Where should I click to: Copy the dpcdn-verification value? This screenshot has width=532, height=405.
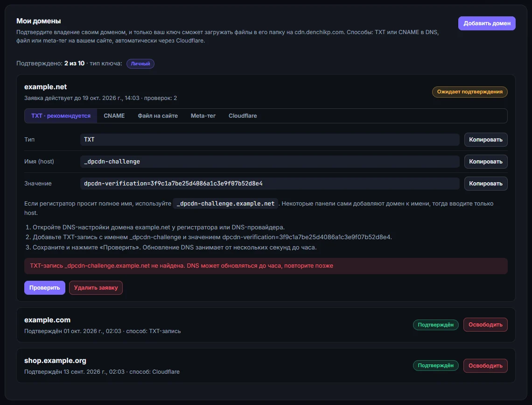pyautogui.click(x=485, y=183)
